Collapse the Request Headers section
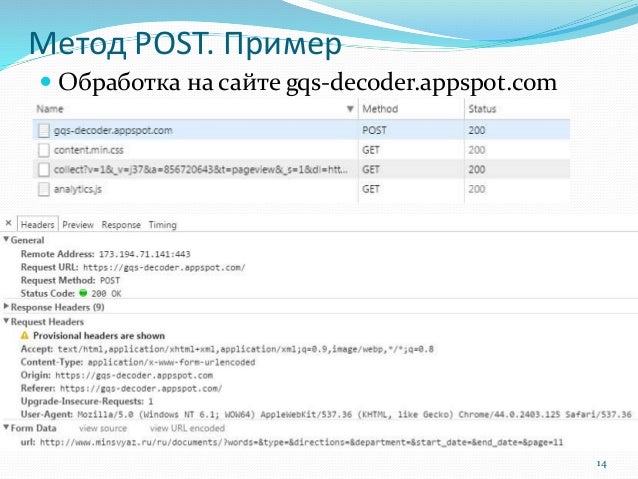 [x=6, y=321]
